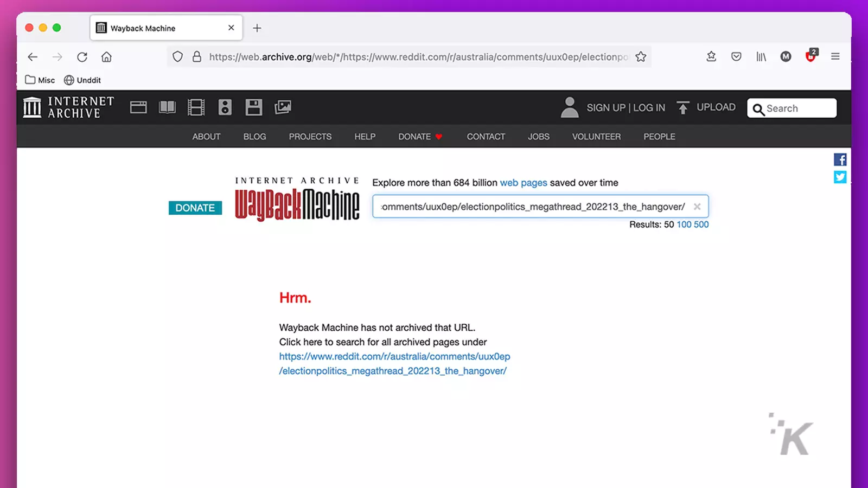This screenshot has height=488, width=868.
Task: Open the JOBS menu item
Action: coord(539,137)
